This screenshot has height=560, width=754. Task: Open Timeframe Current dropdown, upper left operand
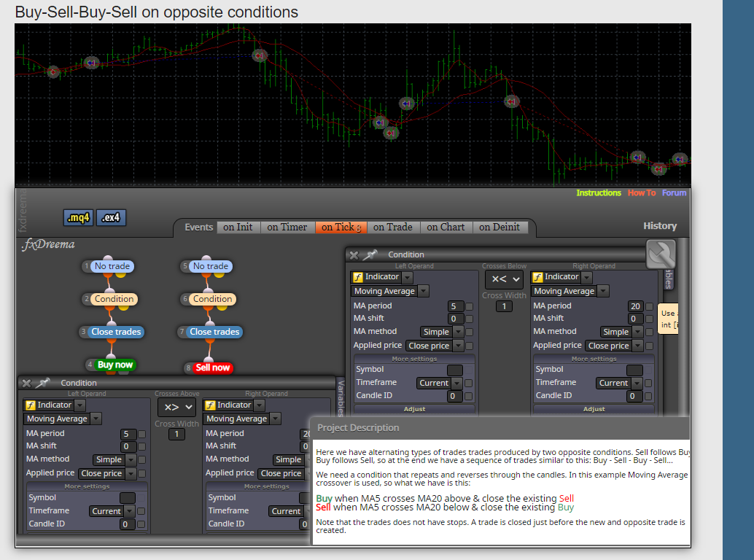(x=439, y=383)
